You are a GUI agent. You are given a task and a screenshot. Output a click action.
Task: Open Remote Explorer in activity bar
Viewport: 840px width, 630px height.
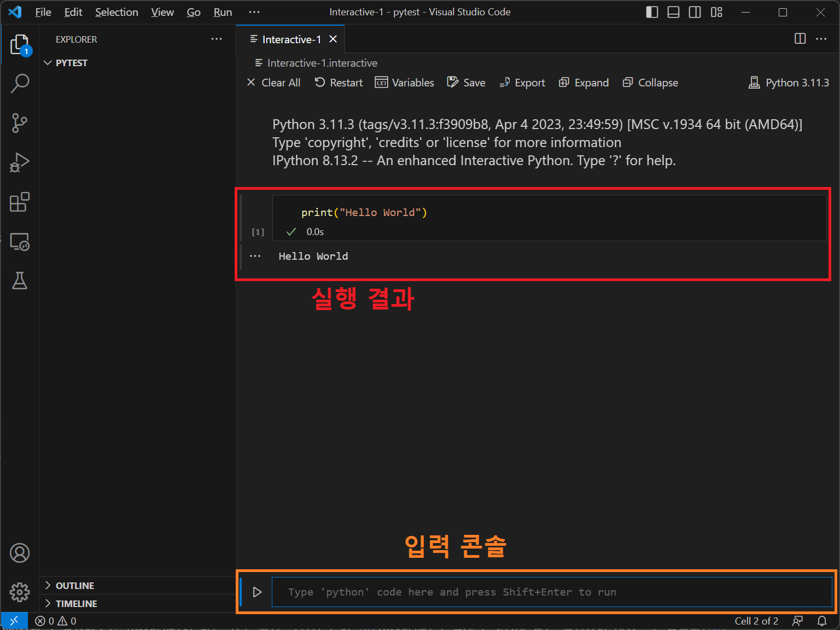pyautogui.click(x=20, y=241)
